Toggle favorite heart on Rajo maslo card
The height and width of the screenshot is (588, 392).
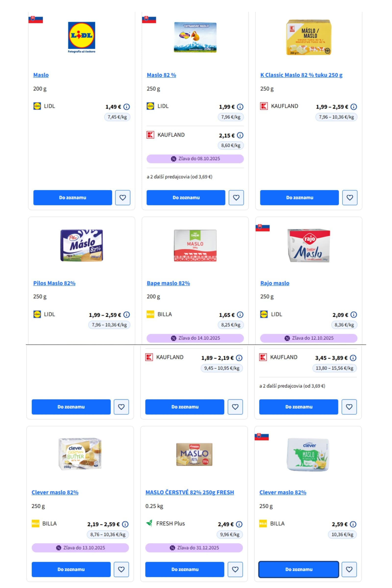pyautogui.click(x=349, y=407)
